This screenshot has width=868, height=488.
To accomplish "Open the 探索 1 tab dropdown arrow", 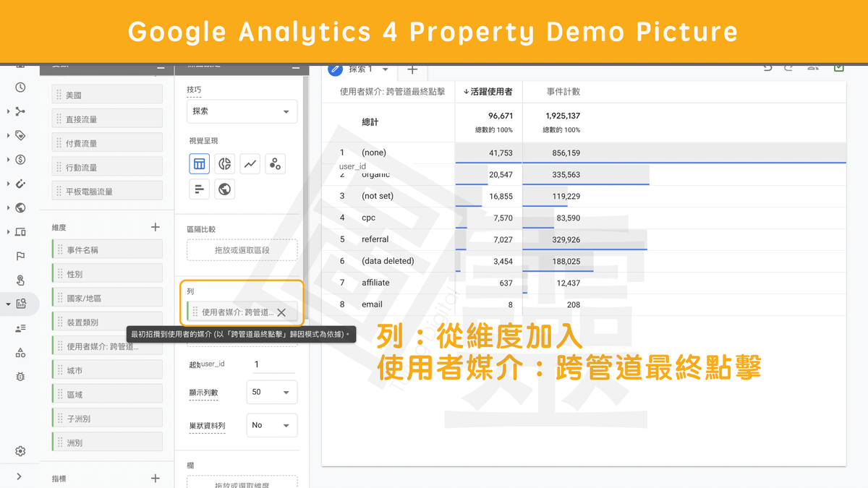I will [386, 69].
